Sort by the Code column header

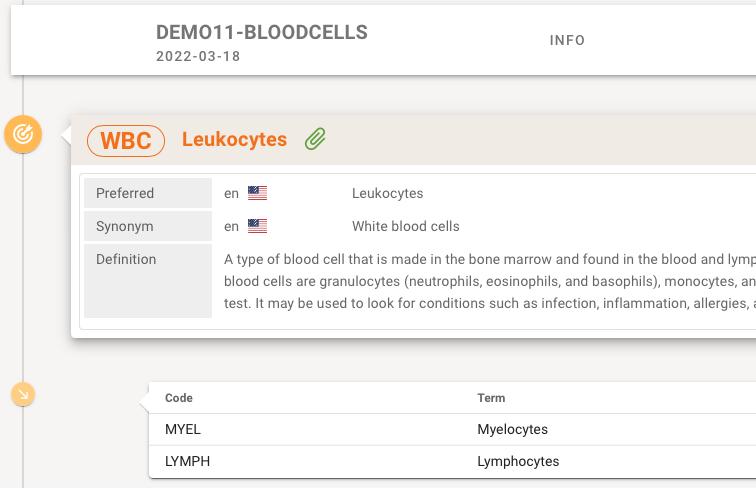click(179, 398)
